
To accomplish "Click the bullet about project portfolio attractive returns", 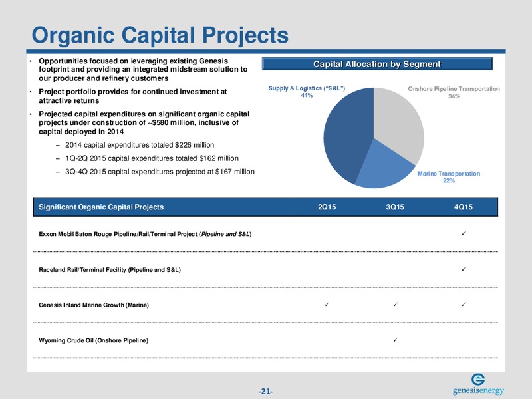I will [x=132, y=96].
